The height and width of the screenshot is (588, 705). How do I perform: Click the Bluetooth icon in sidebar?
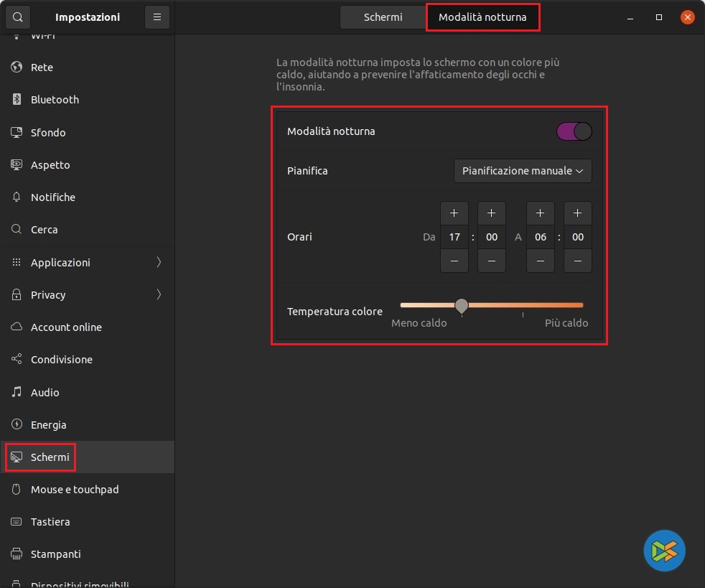point(17,100)
